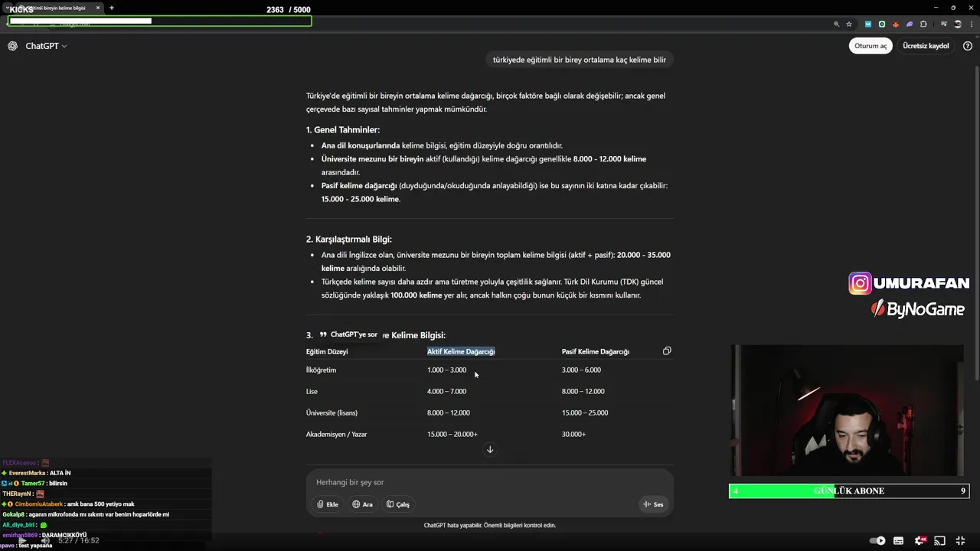Click the blue M extension icon
Screen dimensions: 980x551
pyautogui.click(x=870, y=24)
